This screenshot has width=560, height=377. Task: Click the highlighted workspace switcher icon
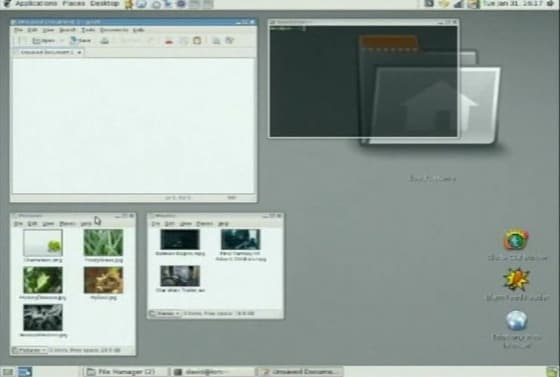pyautogui.click(x=25, y=372)
